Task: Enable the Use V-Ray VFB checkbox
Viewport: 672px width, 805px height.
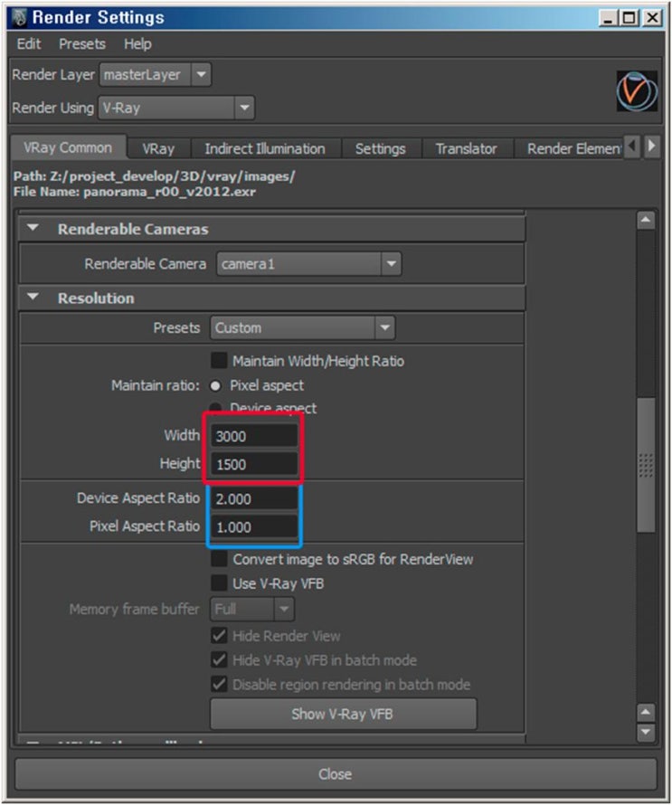Action: [x=219, y=583]
